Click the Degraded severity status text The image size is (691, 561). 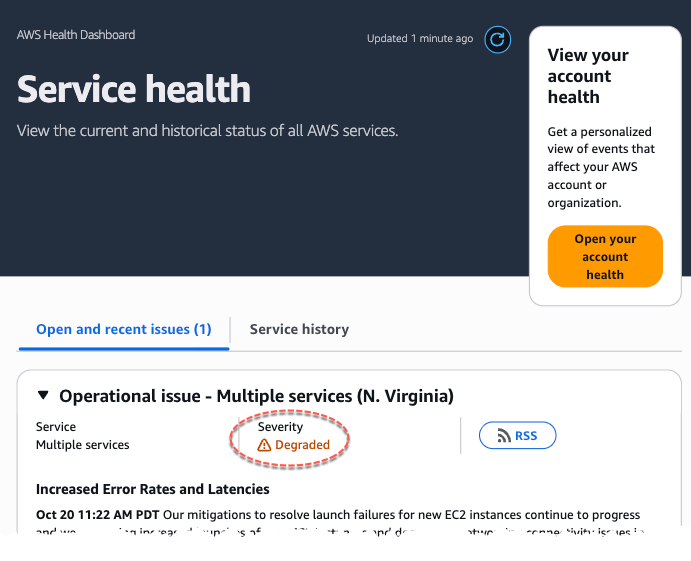tap(302, 445)
